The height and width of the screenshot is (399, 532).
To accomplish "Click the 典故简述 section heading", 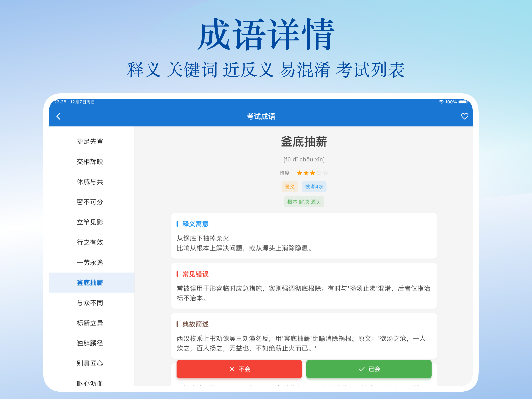I will (195, 324).
